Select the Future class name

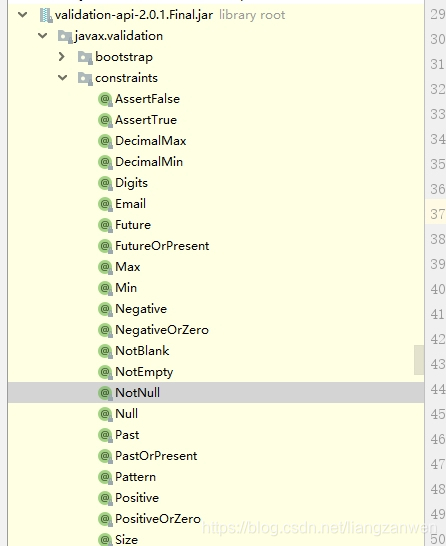133,225
